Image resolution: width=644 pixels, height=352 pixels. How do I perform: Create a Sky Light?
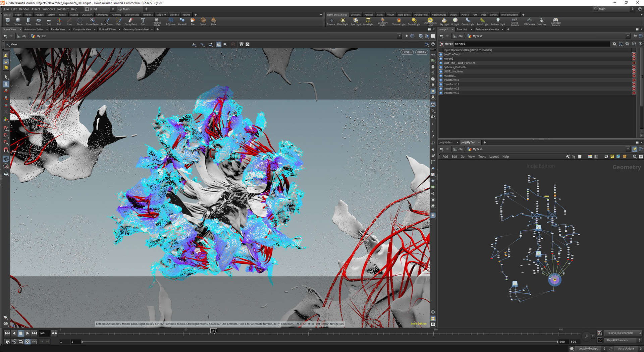tap(444, 21)
